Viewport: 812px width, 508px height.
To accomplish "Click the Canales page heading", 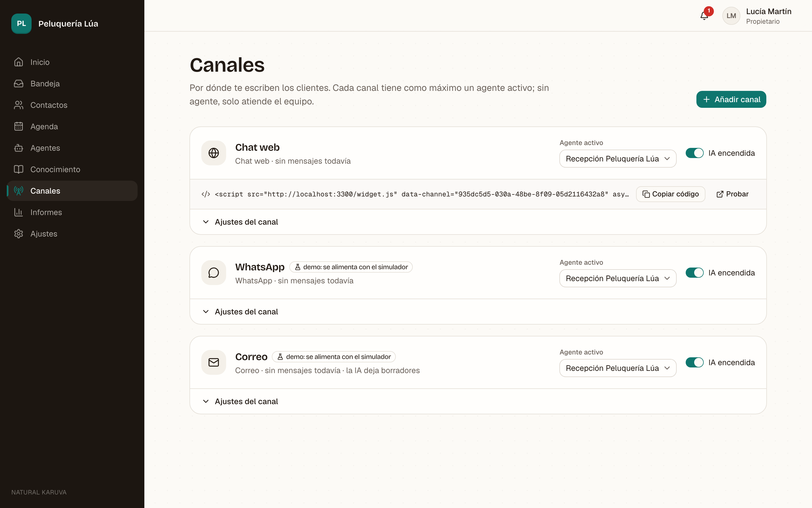I will pyautogui.click(x=227, y=65).
